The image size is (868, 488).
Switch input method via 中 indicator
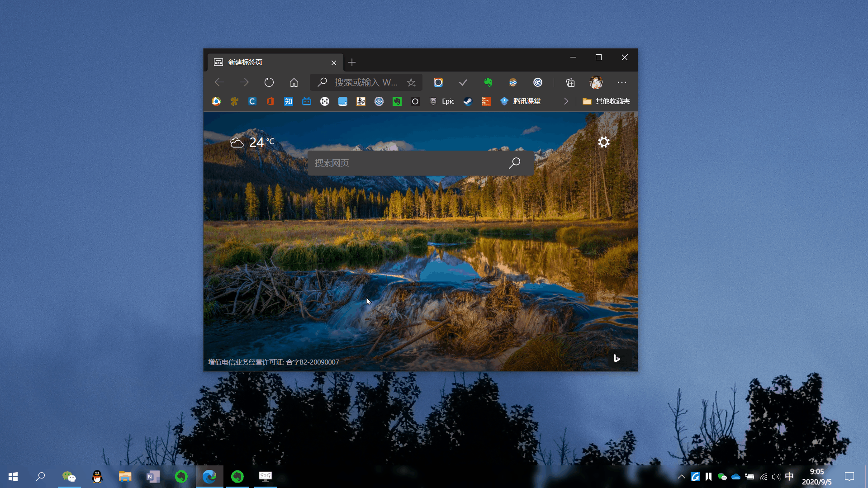click(789, 477)
